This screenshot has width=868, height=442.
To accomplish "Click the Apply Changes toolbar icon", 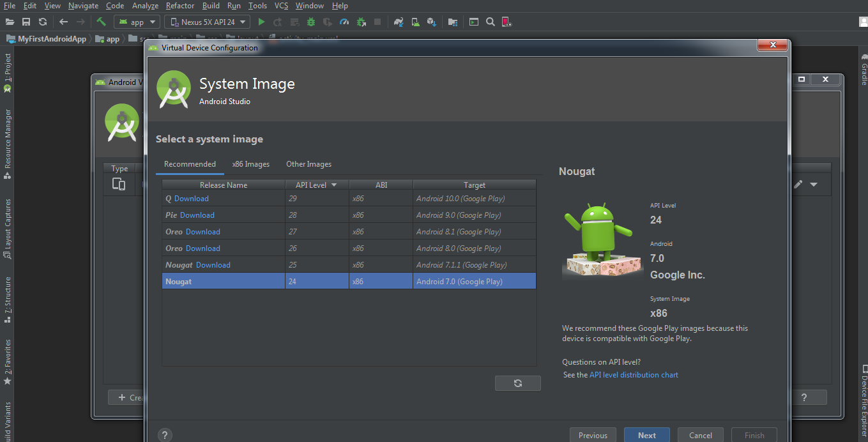I will pyautogui.click(x=278, y=22).
